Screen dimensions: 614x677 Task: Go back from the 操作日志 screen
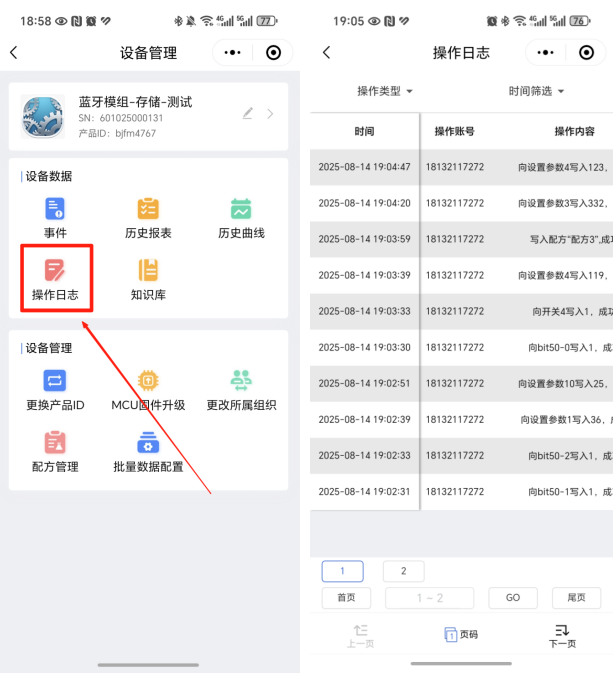(x=326, y=53)
